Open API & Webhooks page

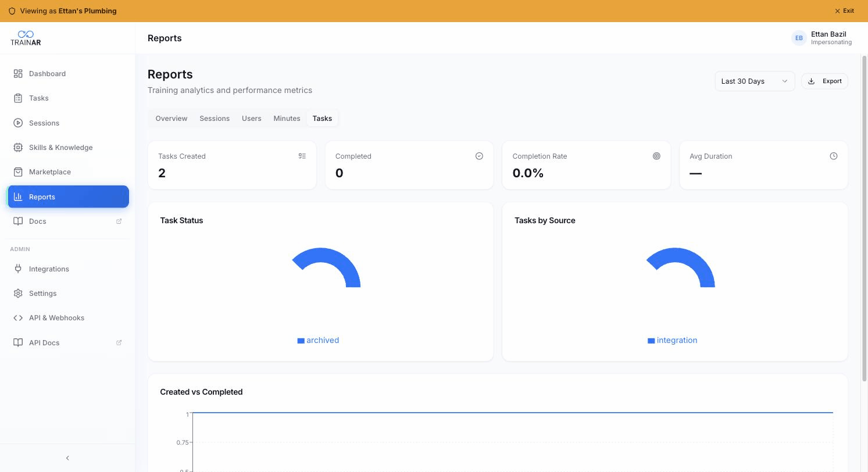coord(68,318)
